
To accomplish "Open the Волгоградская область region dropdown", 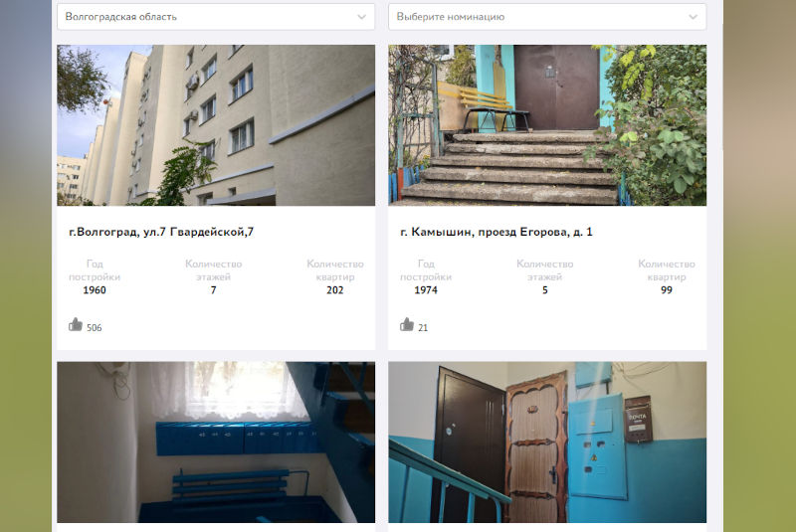I will pyautogui.click(x=216, y=17).
